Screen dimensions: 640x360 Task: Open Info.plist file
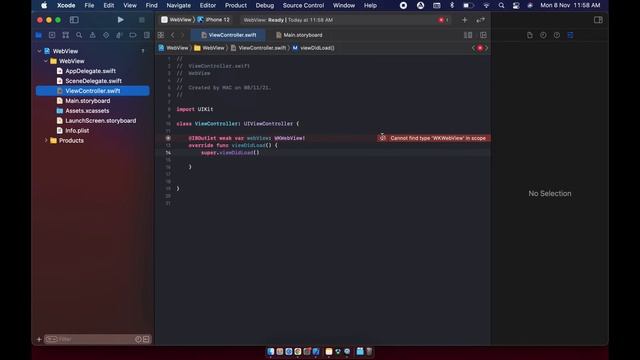click(x=77, y=131)
